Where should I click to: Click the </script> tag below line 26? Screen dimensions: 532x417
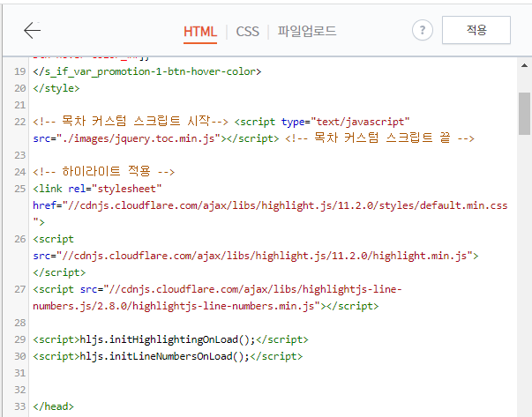click(x=59, y=272)
